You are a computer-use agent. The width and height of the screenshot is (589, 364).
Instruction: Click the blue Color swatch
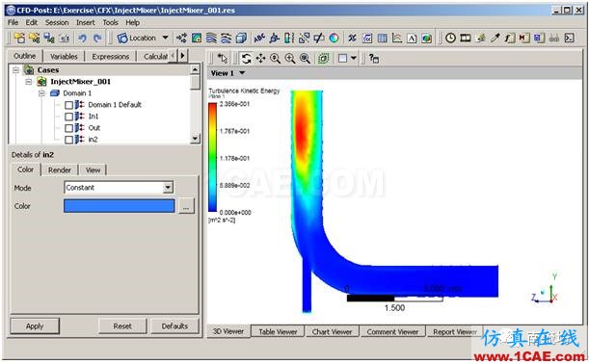[120, 206]
